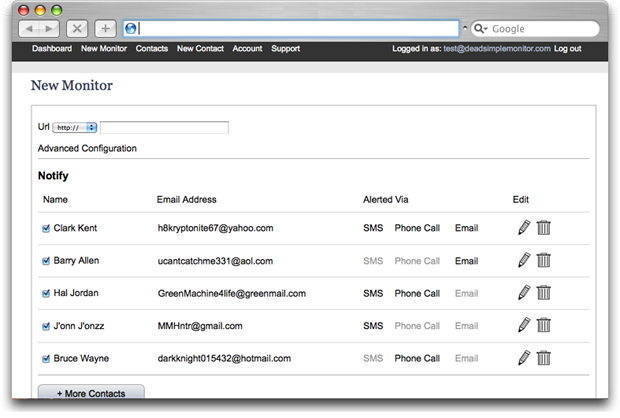Open the New Contact nav item
This screenshot has height=418, width=620.
coord(200,49)
